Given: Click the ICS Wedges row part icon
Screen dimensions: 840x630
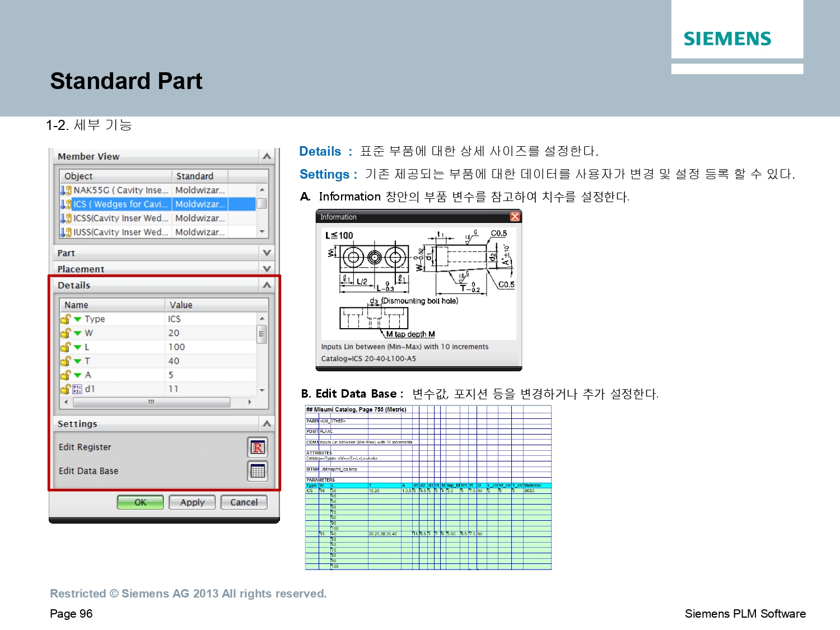Looking at the screenshot, I should click(66, 204).
